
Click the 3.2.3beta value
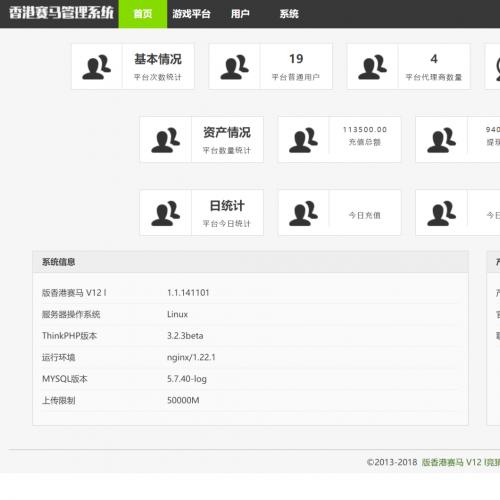click(185, 336)
